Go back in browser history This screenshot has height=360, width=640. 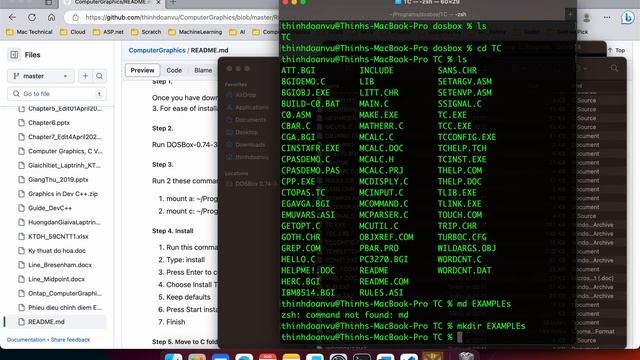(12, 18)
